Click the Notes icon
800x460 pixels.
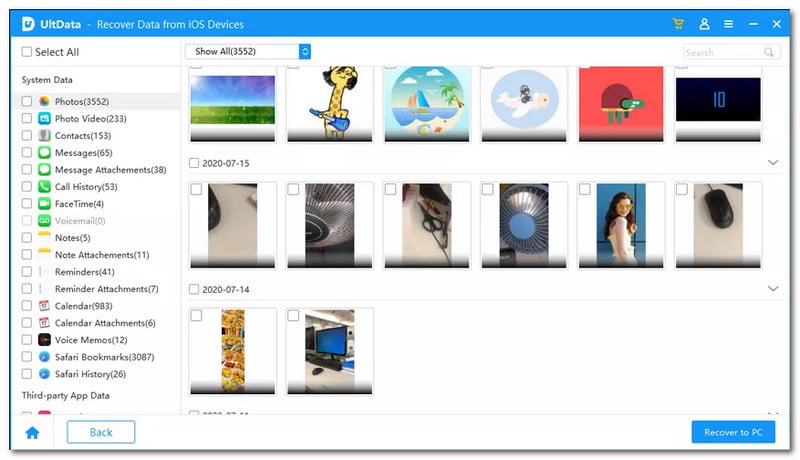tap(44, 238)
